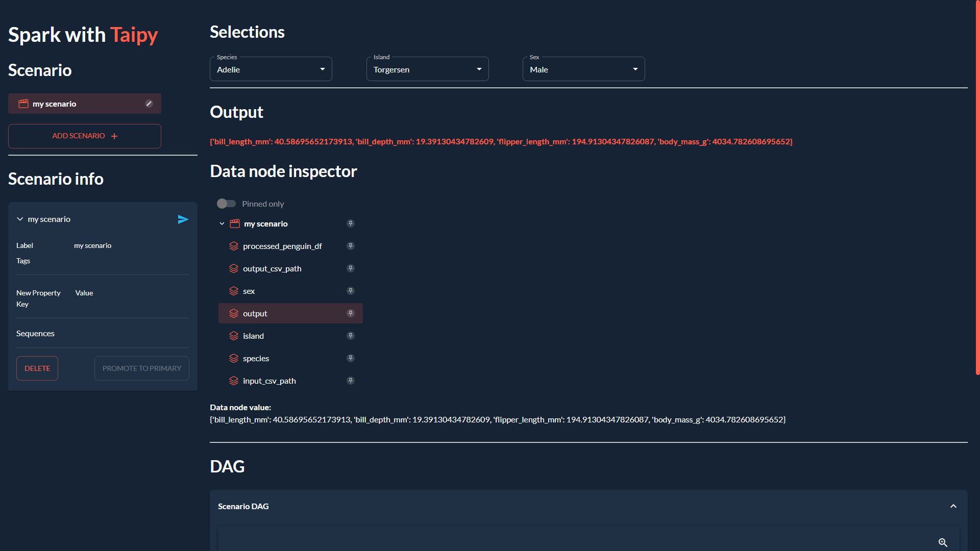Click the zoom magnifier icon in DAG panel
The image size is (980, 551).
click(943, 543)
